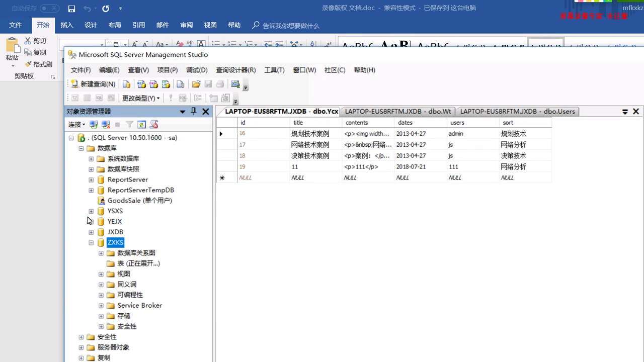
Task: Expand the ReportServer database
Action: click(x=91, y=179)
